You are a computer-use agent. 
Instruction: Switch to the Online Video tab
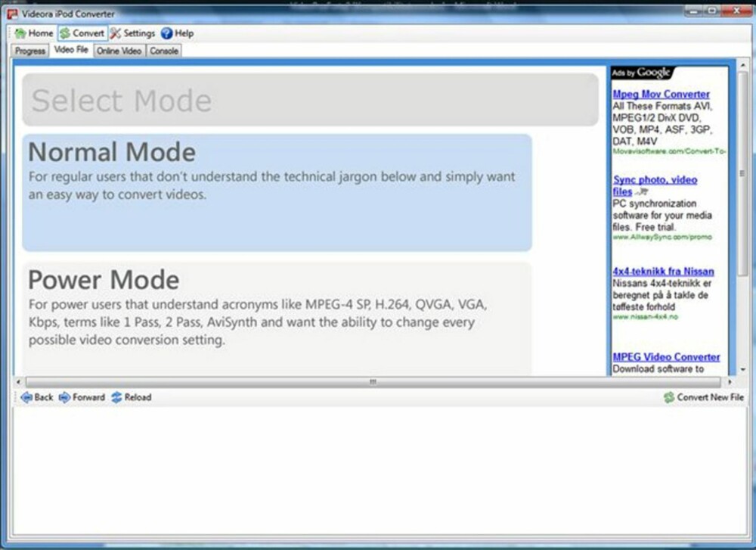119,51
